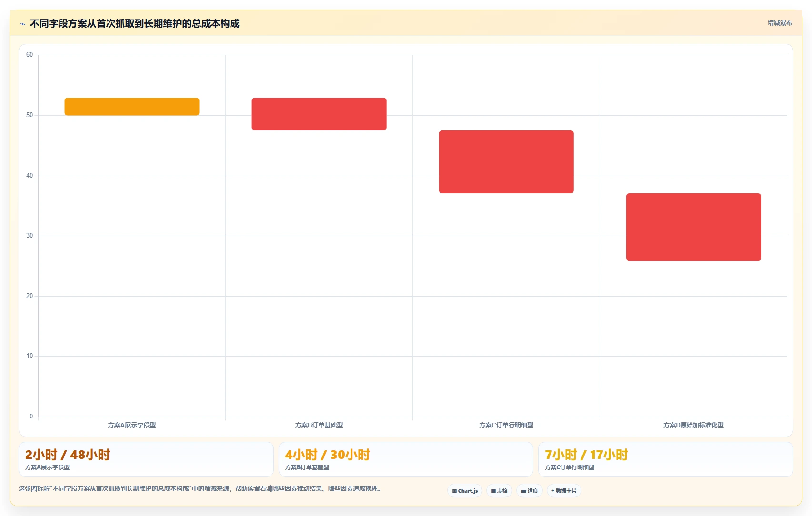Image resolution: width=812 pixels, height=516 pixels.
Task: Click the y-axis value 10
Action: (x=30, y=356)
